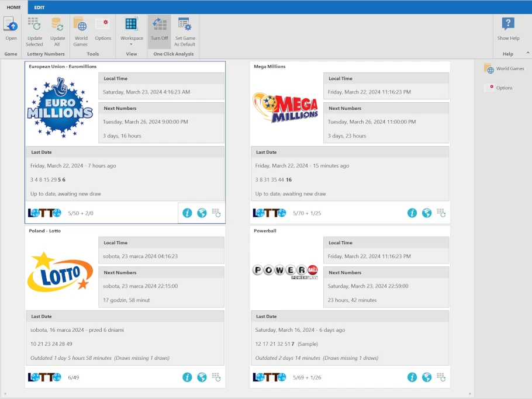Open Options in the right side panel
The height and width of the screenshot is (399, 532).
pos(499,88)
